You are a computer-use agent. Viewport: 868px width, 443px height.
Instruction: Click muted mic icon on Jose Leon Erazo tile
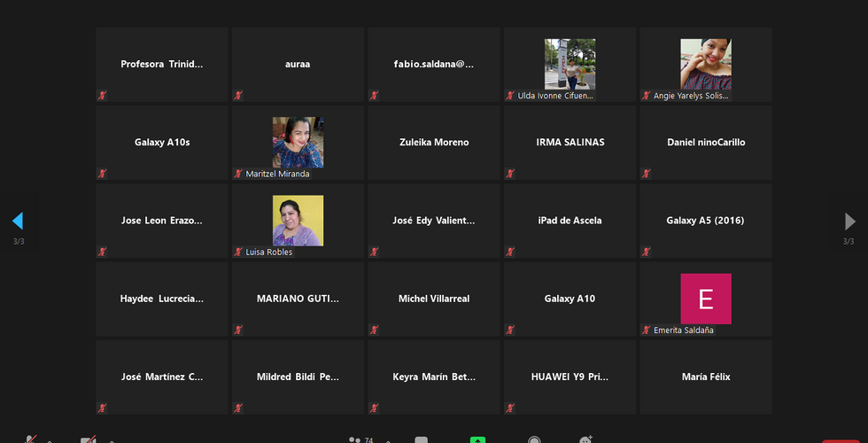[103, 252]
